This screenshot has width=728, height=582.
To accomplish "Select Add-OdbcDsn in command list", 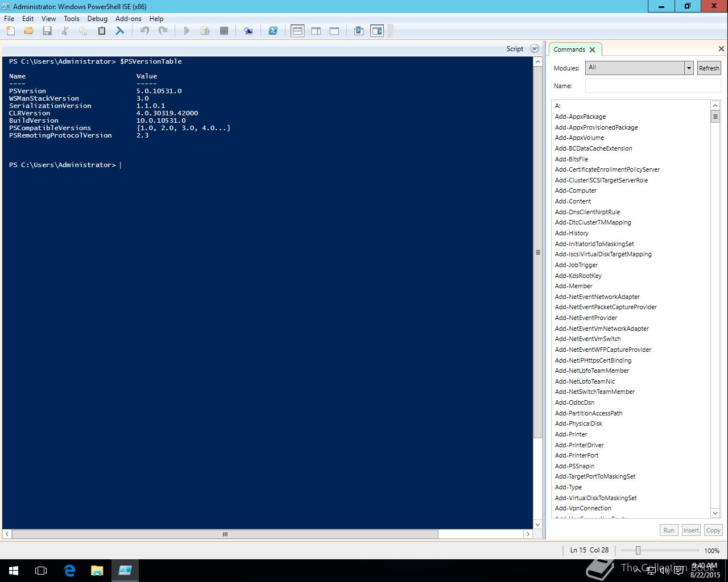I will pos(574,402).
